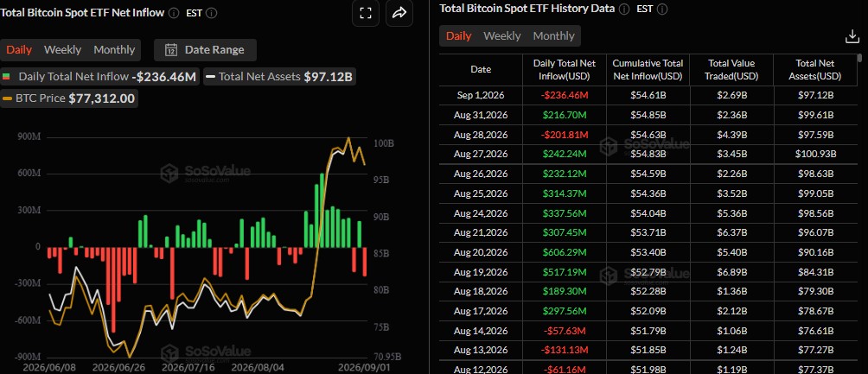Click the -$201.81M inflow value
This screenshot has height=374, width=868.
[564, 135]
